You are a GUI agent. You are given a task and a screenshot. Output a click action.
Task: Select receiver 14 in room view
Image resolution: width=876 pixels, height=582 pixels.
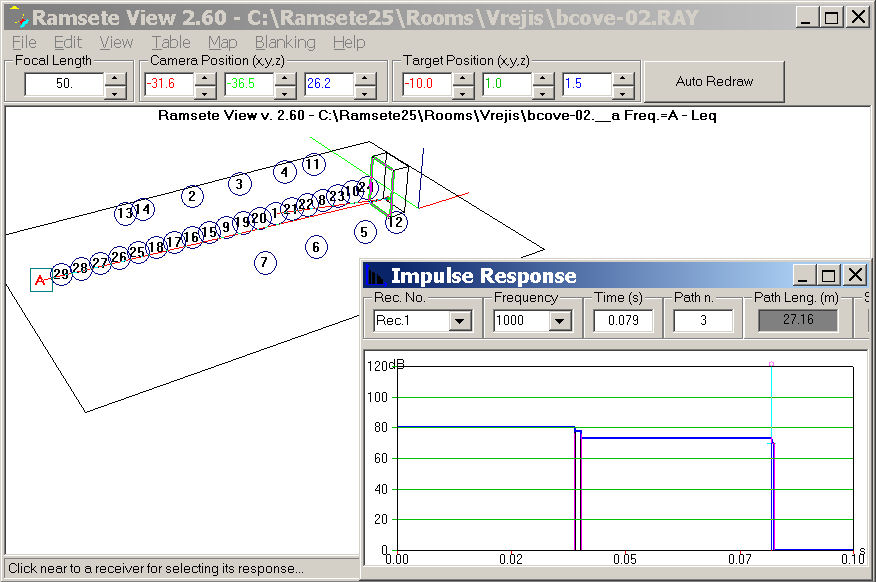143,209
